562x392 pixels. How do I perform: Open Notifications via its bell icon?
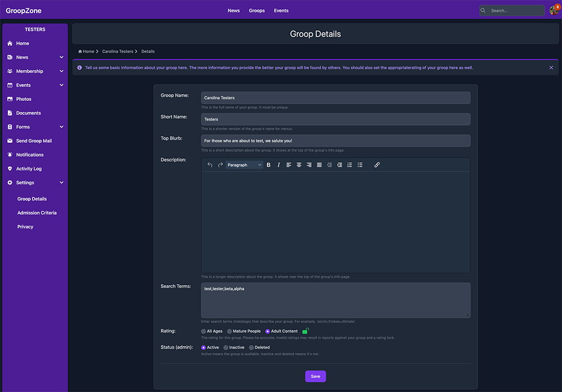pos(10,155)
